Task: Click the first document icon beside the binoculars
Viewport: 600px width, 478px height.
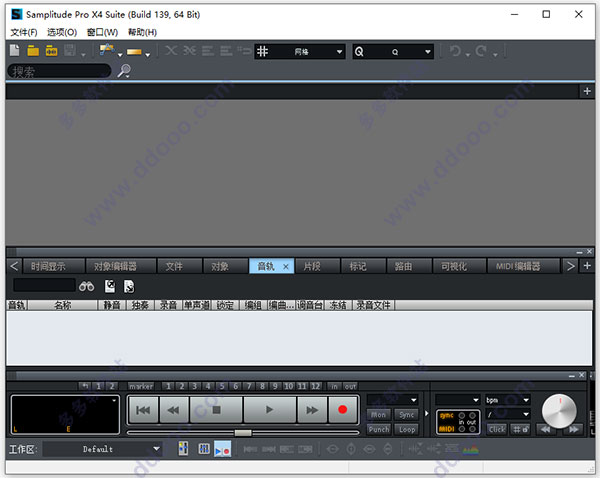Action: [x=110, y=286]
